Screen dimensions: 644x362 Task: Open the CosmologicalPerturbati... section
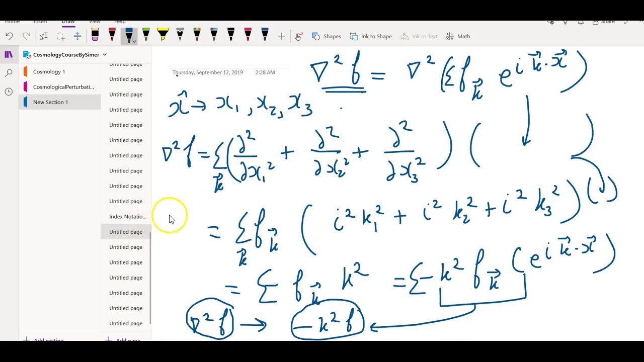pyautogui.click(x=60, y=87)
